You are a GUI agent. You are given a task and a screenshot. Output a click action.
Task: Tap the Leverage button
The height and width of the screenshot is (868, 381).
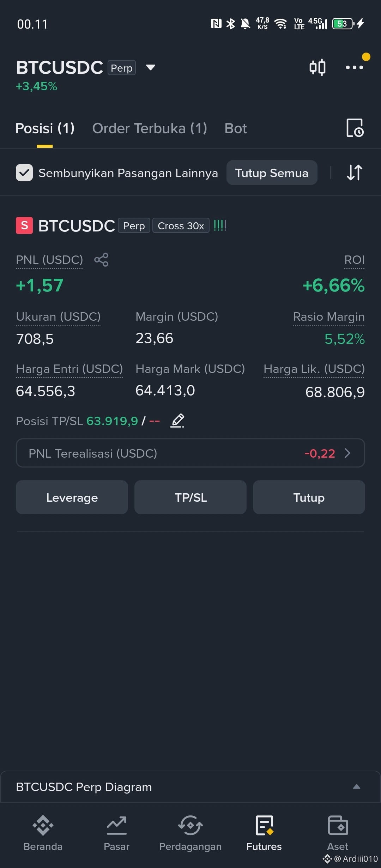point(72,497)
